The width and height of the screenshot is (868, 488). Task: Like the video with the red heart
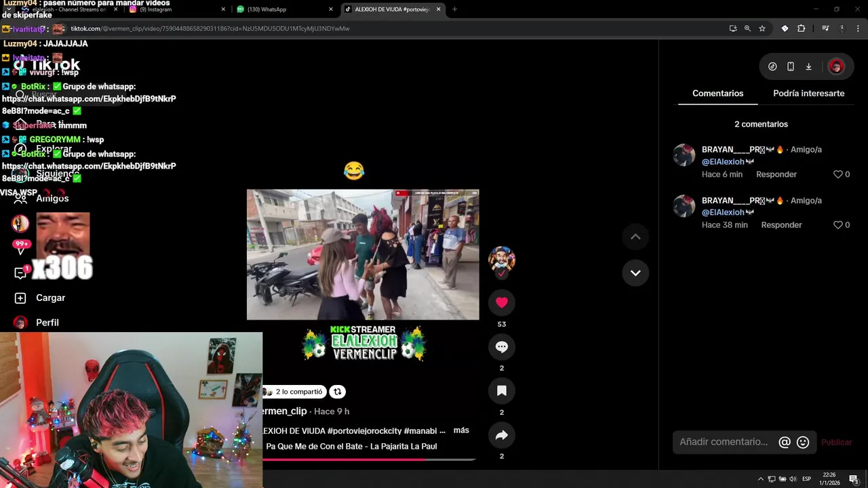coord(502,303)
